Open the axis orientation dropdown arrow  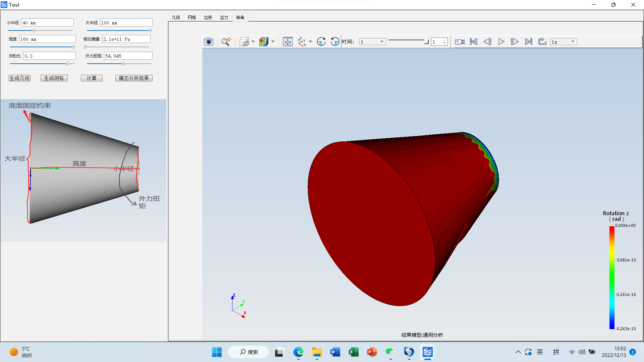click(x=311, y=42)
